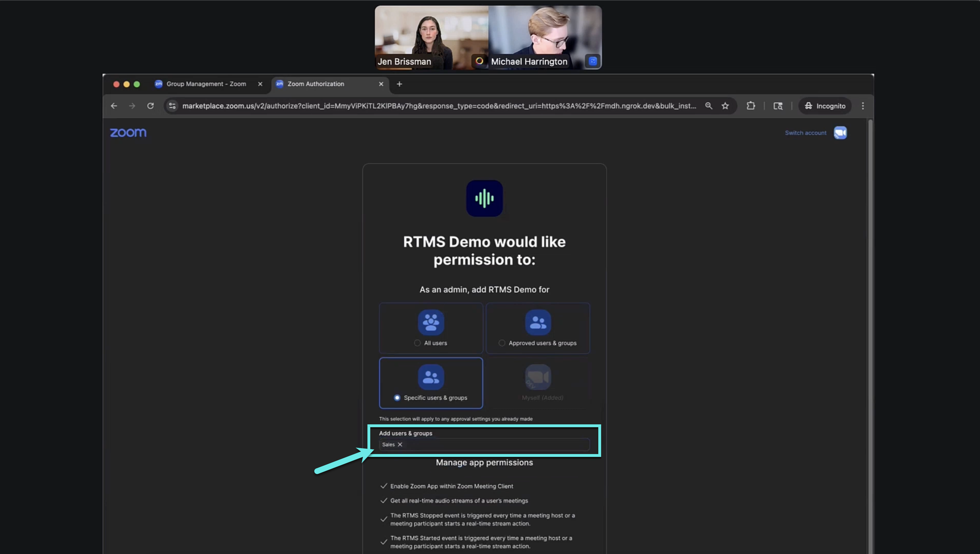Image resolution: width=980 pixels, height=554 pixels.
Task: Select Specific users & groups radio
Action: pyautogui.click(x=397, y=398)
